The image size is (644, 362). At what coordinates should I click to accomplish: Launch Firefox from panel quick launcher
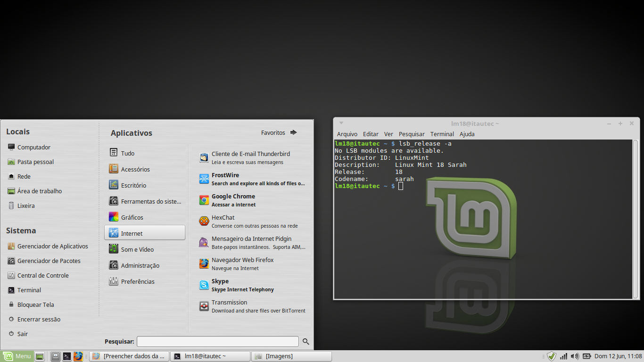point(78,356)
